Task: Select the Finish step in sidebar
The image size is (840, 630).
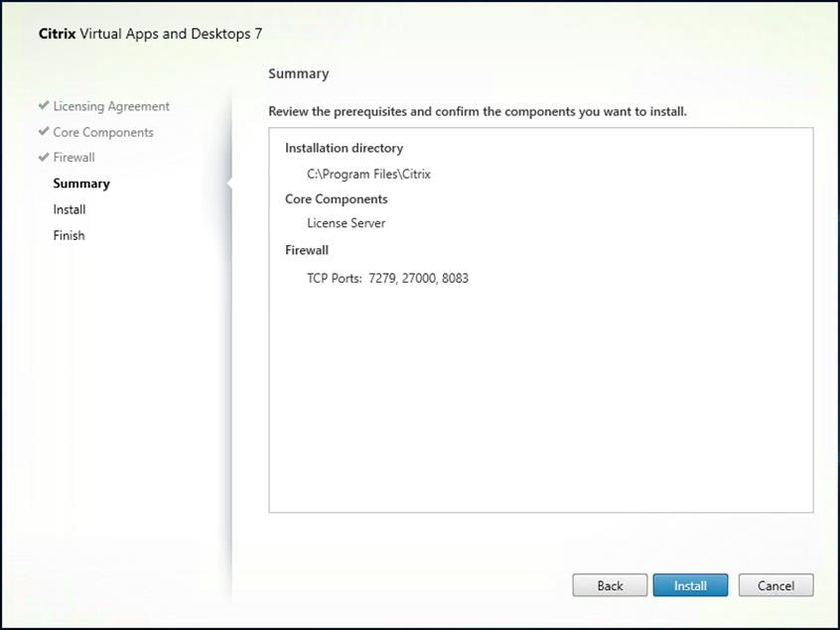Action: pyautogui.click(x=69, y=235)
